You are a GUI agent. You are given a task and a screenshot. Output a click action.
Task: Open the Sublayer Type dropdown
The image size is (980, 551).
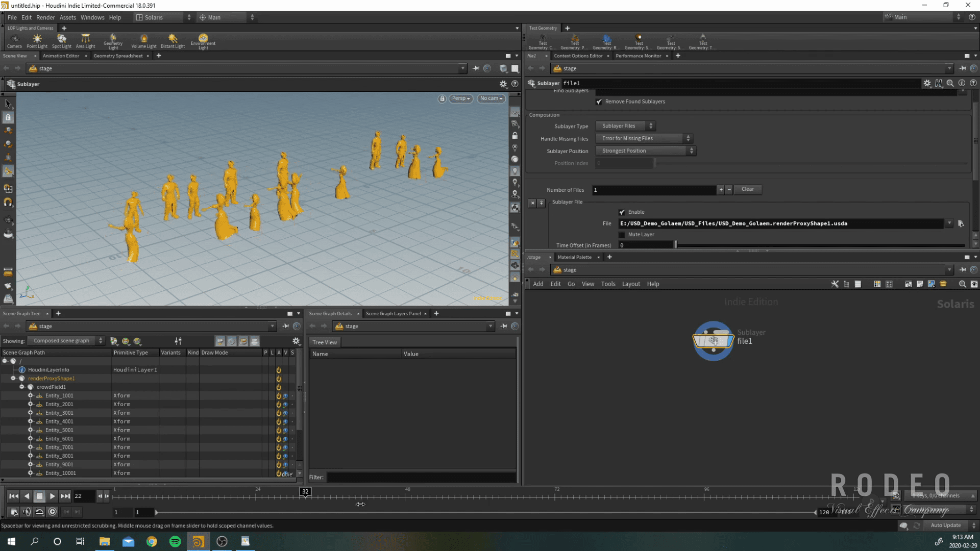[626, 126]
